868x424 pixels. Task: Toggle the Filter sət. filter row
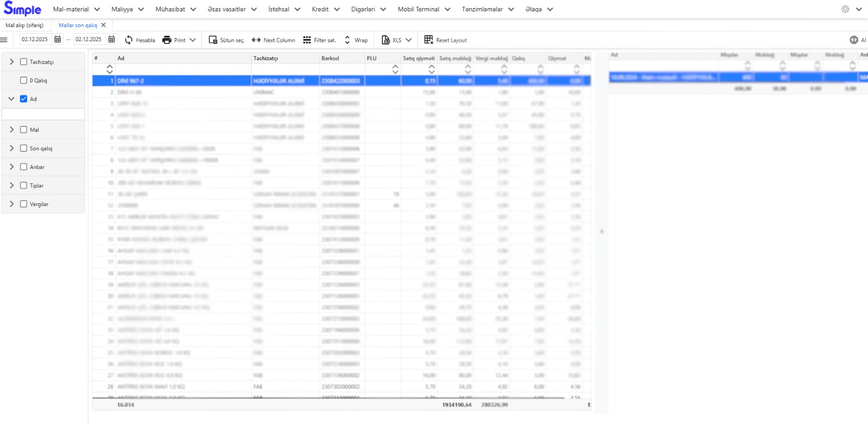(307, 40)
